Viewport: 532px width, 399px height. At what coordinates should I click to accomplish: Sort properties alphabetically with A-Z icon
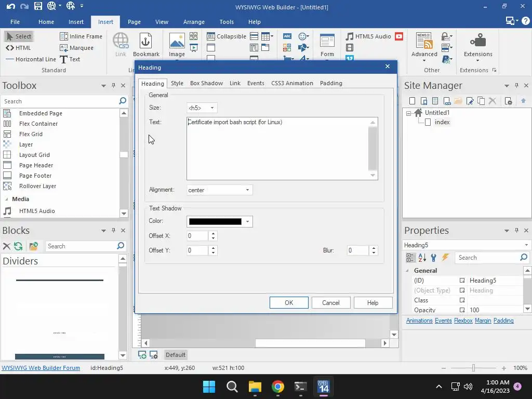point(422,258)
